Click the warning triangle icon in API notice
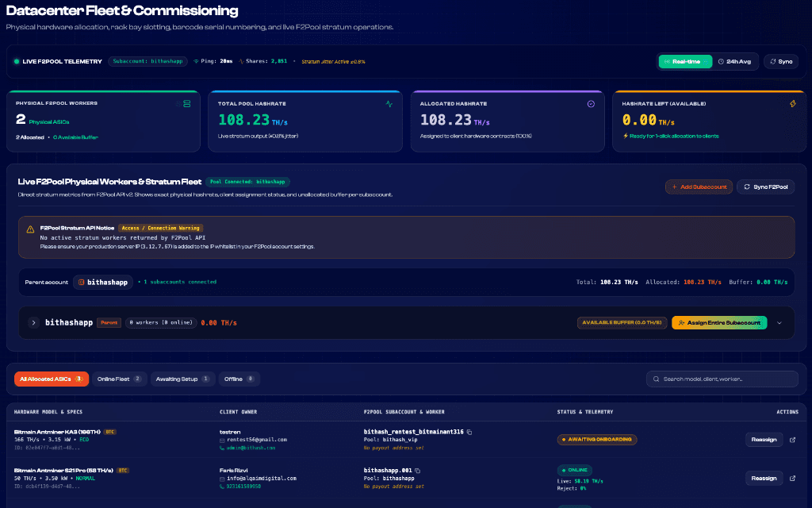This screenshot has width=812, height=508. 31,229
